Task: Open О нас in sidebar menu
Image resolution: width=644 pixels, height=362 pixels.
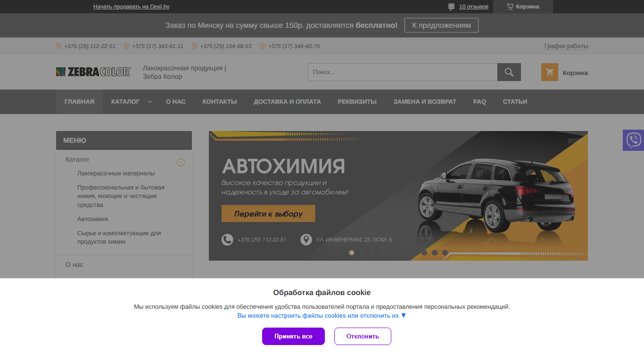Action: [74, 265]
